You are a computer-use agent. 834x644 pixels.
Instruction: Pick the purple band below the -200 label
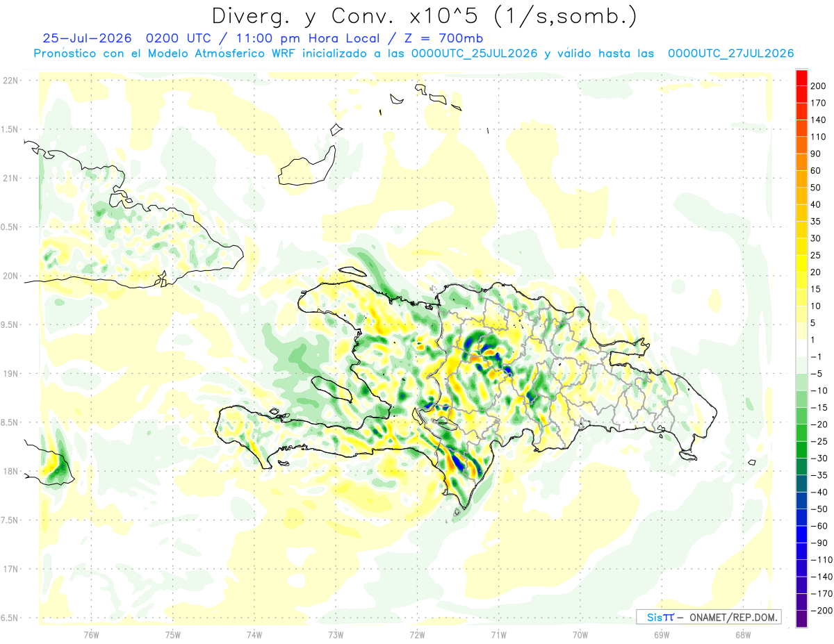[801, 619]
